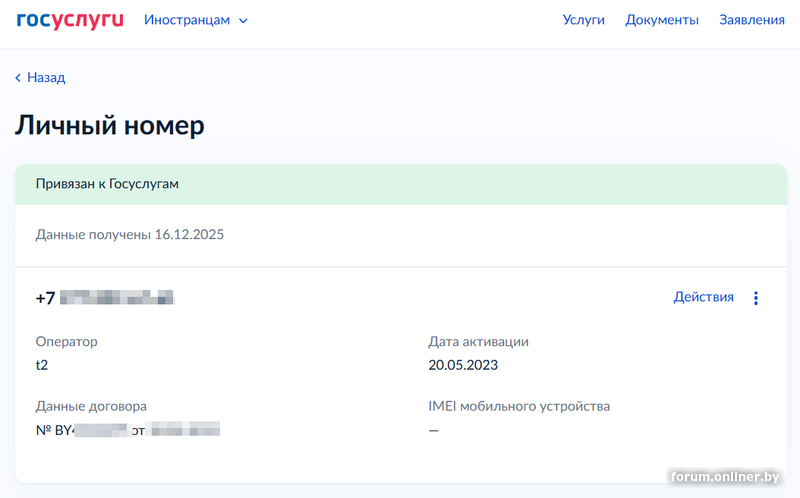The height and width of the screenshot is (498, 800).
Task: Click the Действия link
Action: (703, 297)
